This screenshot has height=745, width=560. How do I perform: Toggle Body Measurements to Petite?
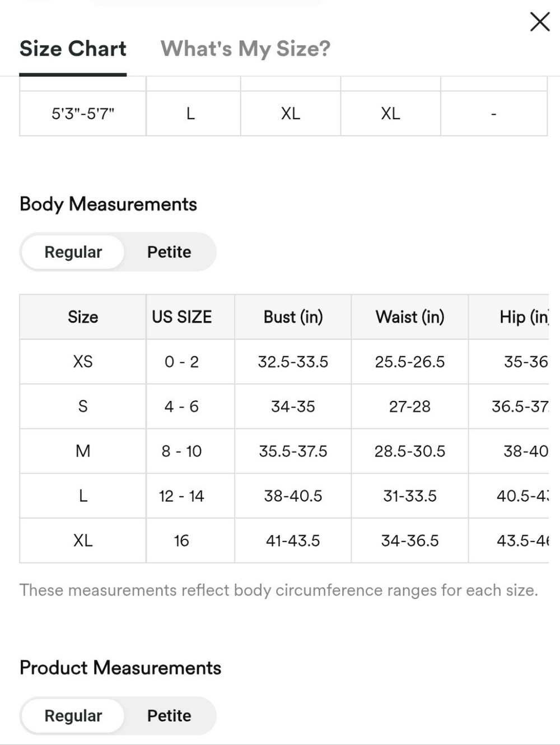coord(169,252)
